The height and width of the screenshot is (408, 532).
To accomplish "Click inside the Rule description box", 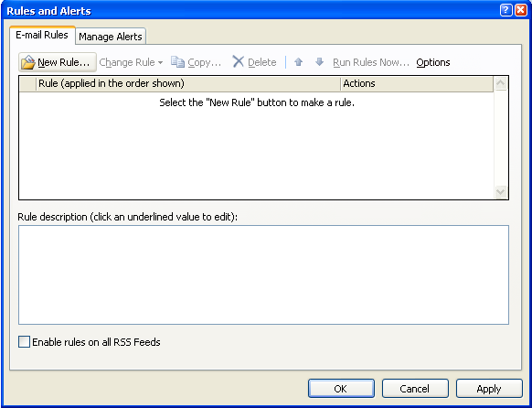I will pyautogui.click(x=263, y=274).
